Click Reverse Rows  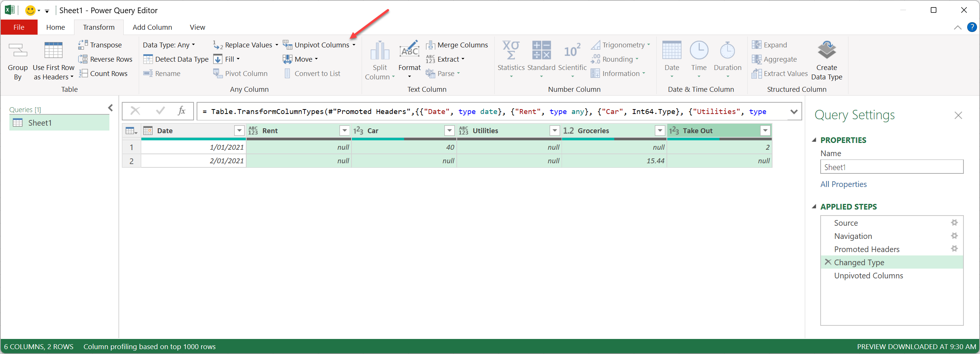tap(105, 59)
